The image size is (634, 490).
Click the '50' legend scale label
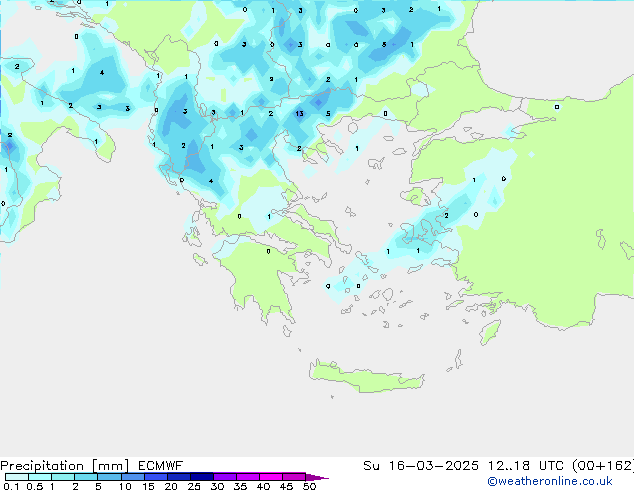tap(309, 486)
